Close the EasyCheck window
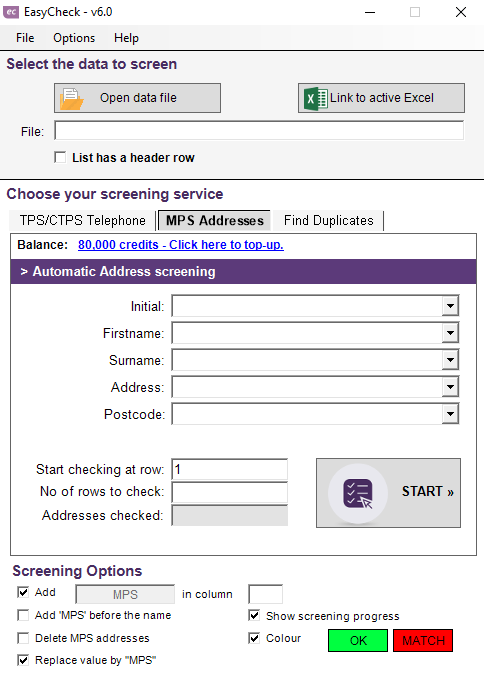Viewport: 484px width, 675px height. (461, 12)
